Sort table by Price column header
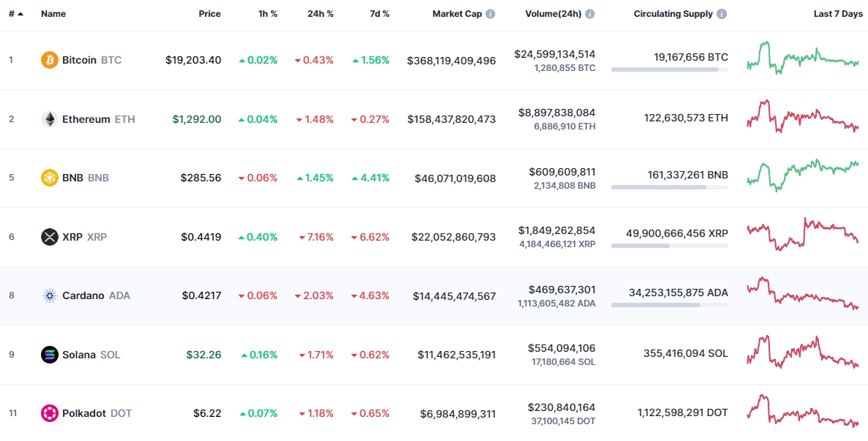 (210, 14)
